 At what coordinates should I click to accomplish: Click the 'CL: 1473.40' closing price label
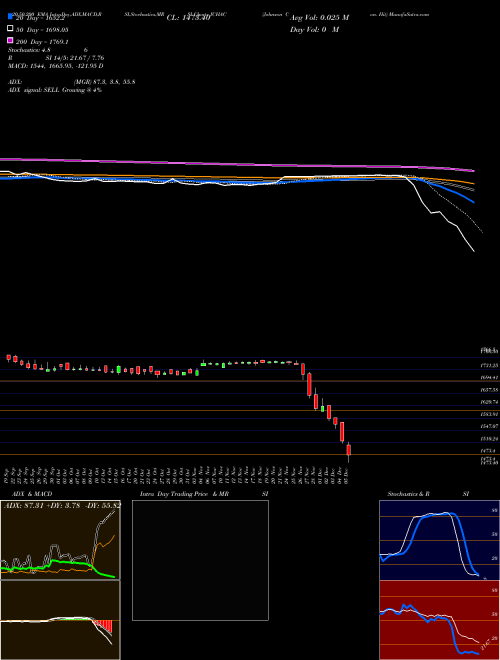pyautogui.click(x=188, y=18)
